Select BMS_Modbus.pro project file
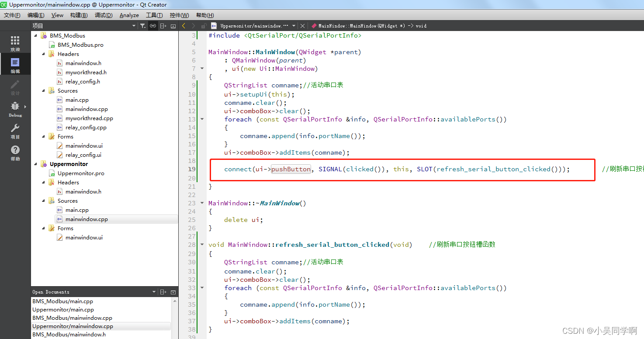This screenshot has height=339, width=644. [80, 45]
